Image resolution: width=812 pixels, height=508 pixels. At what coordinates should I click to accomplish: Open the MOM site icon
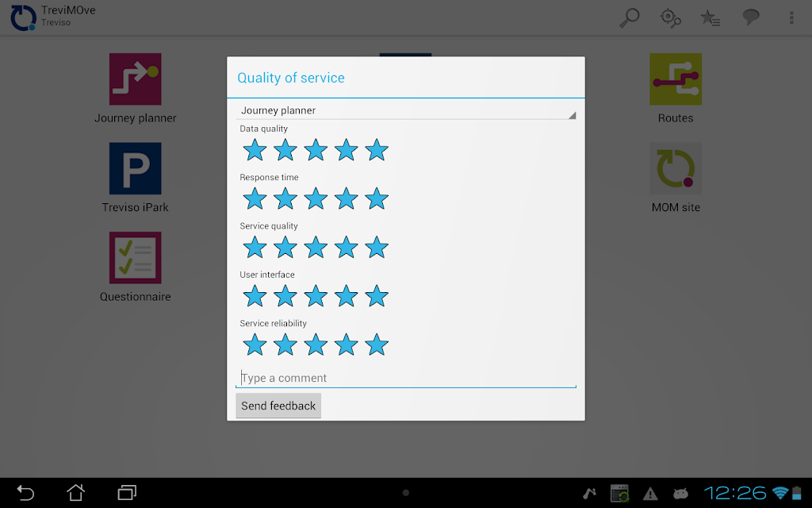click(676, 168)
